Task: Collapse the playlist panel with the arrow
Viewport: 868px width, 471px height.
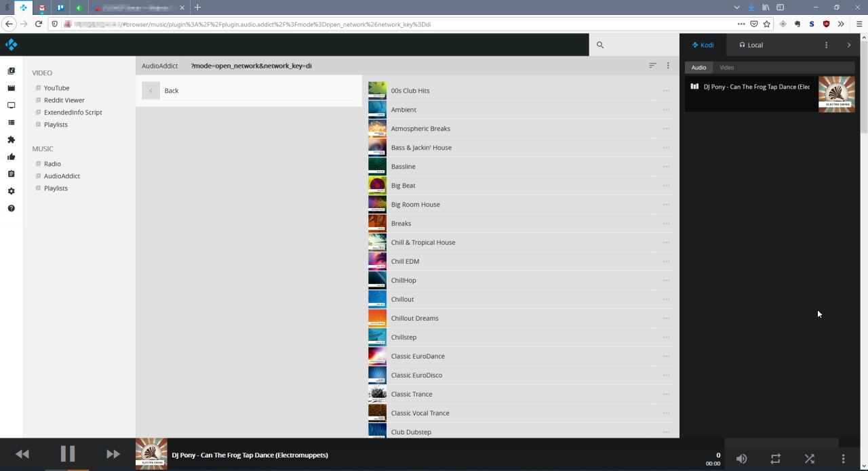Action: click(849, 45)
